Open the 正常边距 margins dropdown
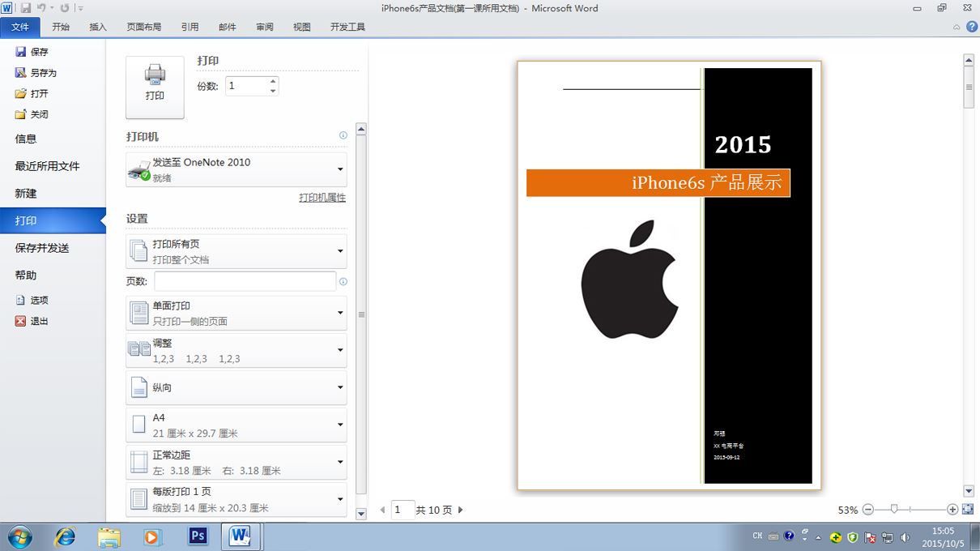Viewport: 980px width, 551px height. pos(236,462)
